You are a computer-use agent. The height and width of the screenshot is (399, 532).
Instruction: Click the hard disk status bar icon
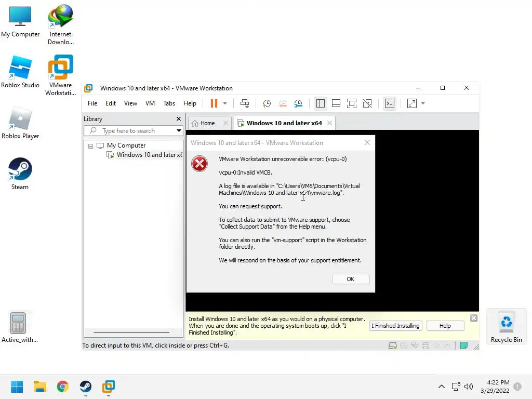pyautogui.click(x=393, y=345)
